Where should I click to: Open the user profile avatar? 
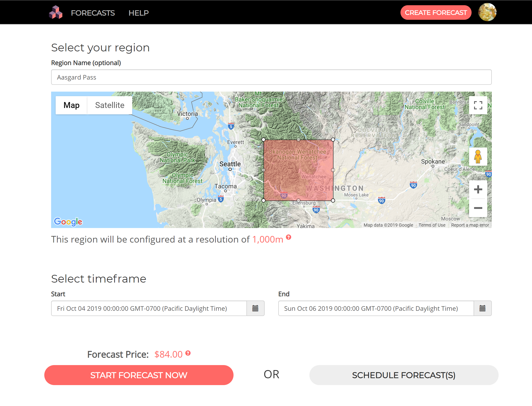click(x=487, y=12)
